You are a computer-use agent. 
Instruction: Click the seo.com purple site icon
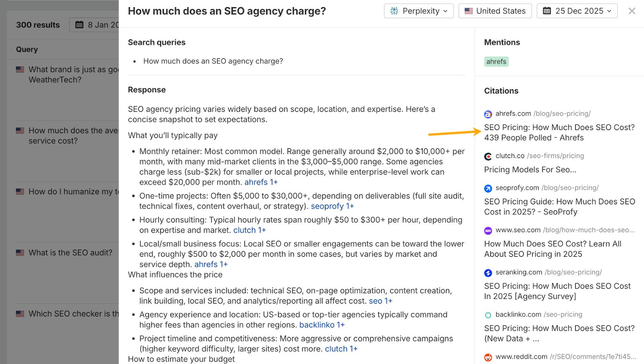coord(488,230)
